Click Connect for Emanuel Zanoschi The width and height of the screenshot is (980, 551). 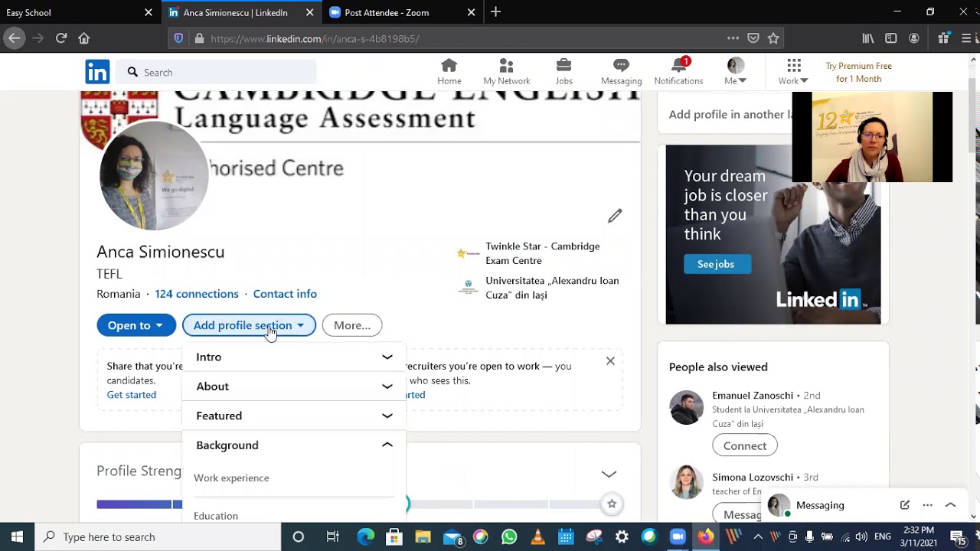tap(744, 445)
